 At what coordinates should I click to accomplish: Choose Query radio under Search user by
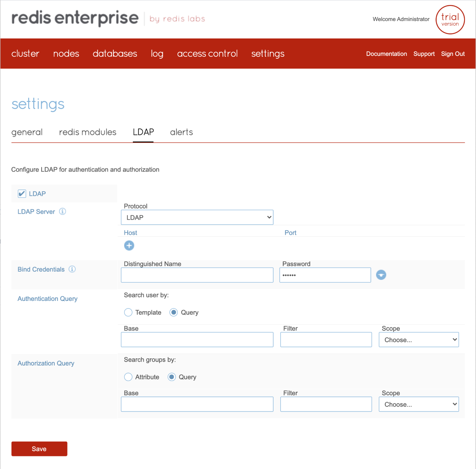point(174,312)
